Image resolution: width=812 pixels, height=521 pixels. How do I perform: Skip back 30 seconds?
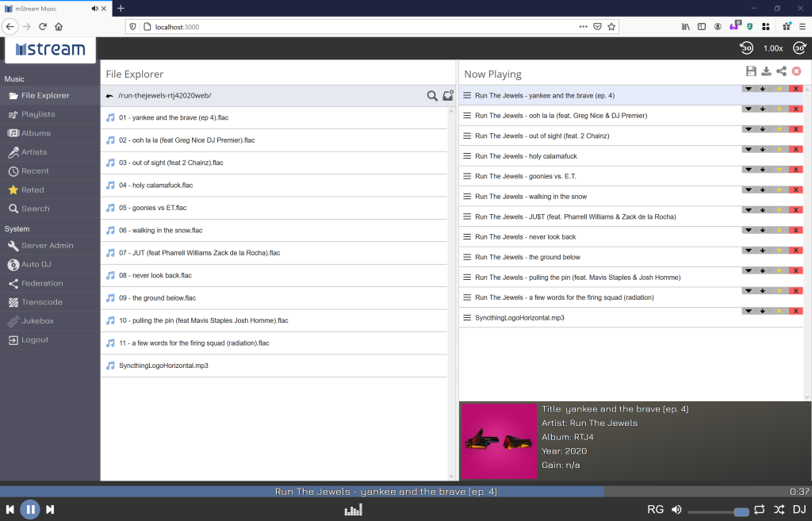(x=746, y=48)
